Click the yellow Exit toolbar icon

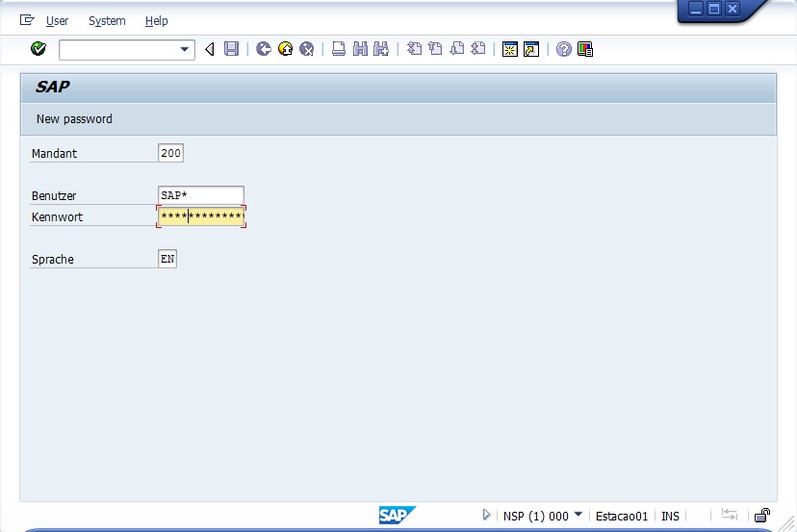point(285,49)
